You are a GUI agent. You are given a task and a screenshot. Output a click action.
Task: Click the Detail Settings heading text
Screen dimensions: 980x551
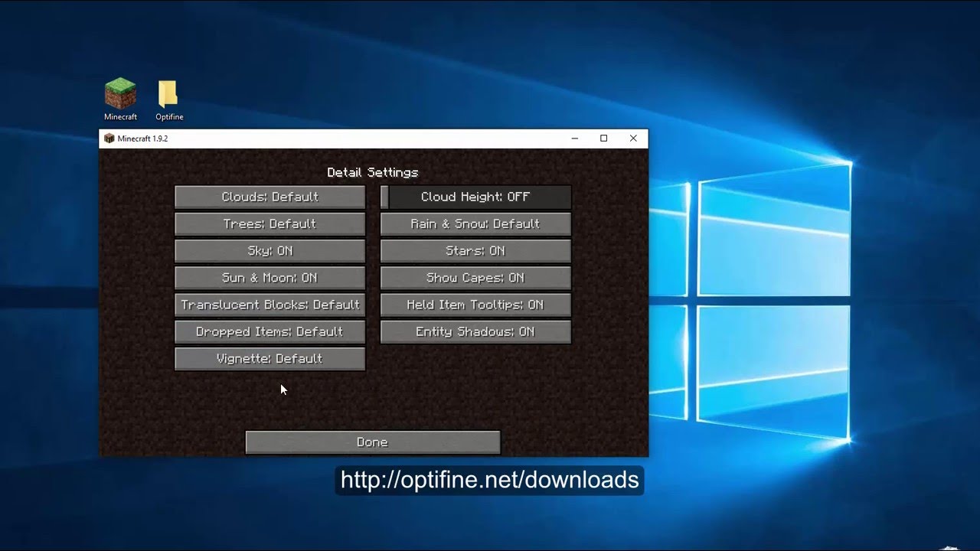(x=373, y=172)
